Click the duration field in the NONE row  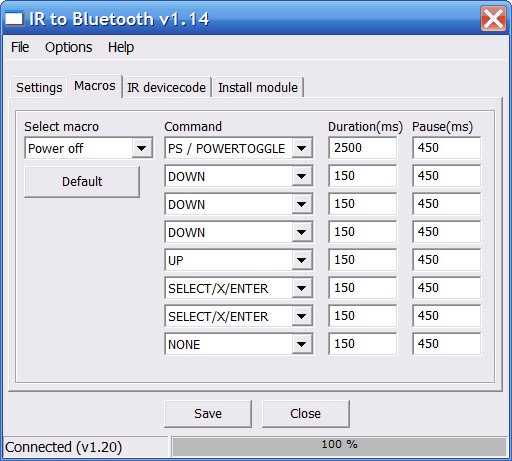point(363,344)
